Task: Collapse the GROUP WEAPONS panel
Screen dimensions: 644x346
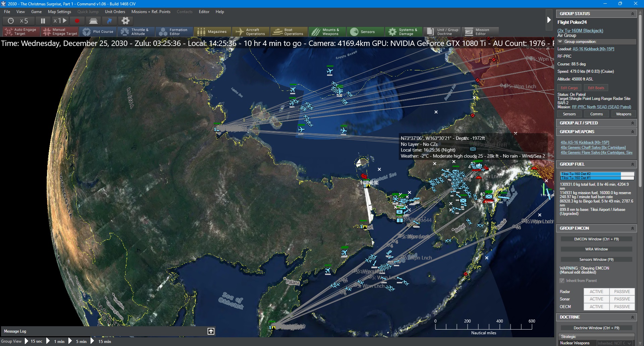Action: pos(632,132)
